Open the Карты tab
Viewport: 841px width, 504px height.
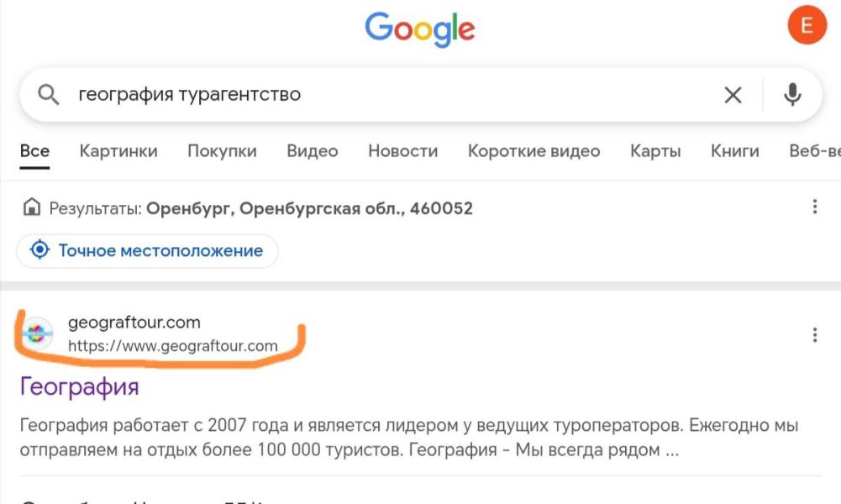655,151
